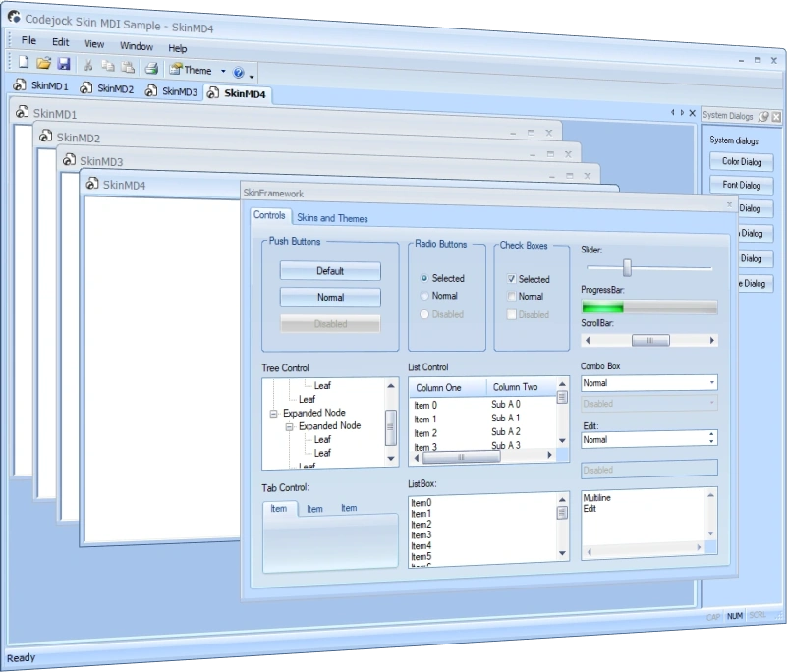The image size is (787, 672).
Task: Choose the Normal radio button
Action: coord(424,296)
